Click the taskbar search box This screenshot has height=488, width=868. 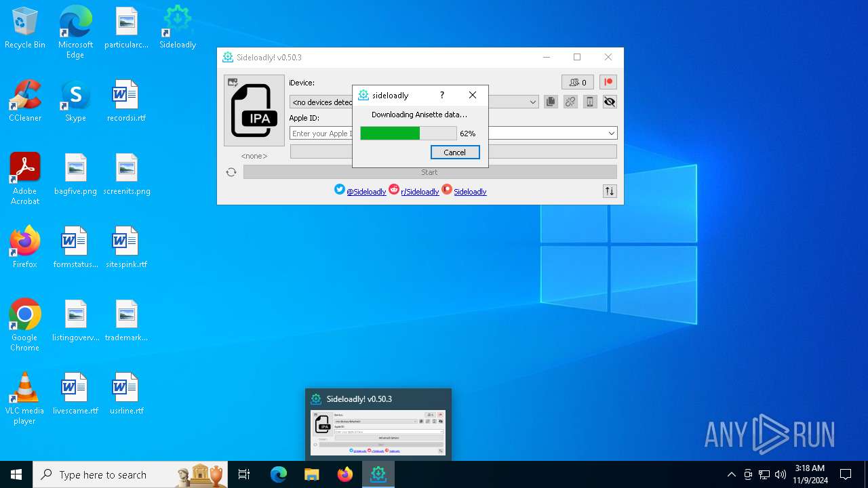coord(130,474)
